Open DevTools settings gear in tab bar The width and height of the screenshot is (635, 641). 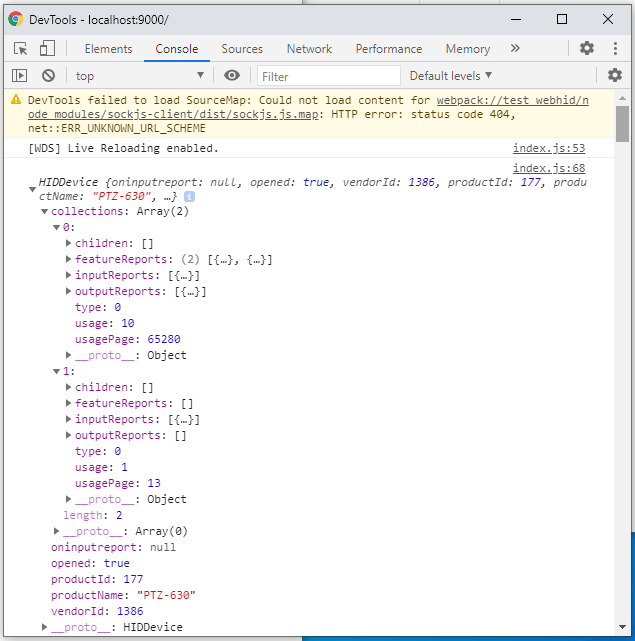(x=587, y=48)
